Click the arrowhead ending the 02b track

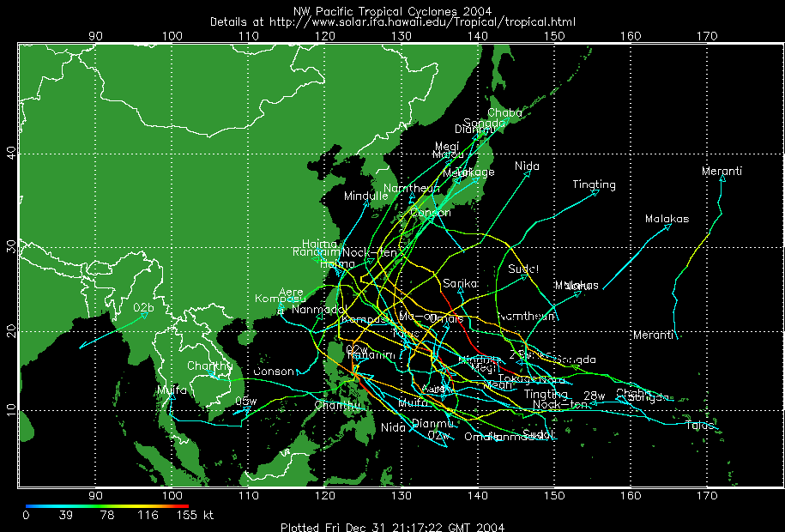click(145, 315)
